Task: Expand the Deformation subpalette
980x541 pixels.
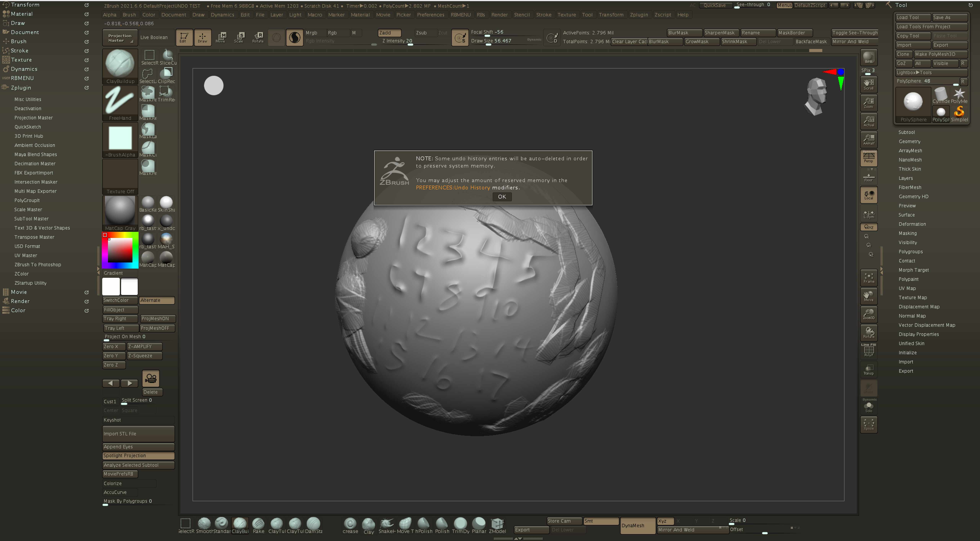Action: 912,224
